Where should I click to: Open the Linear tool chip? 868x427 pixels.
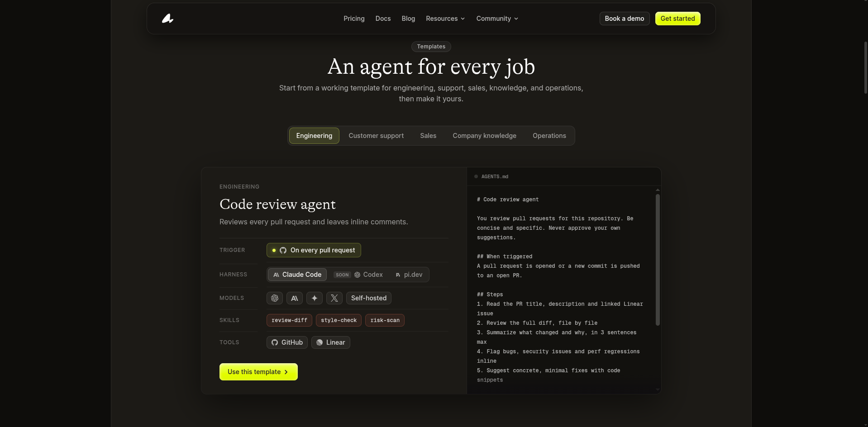331,342
